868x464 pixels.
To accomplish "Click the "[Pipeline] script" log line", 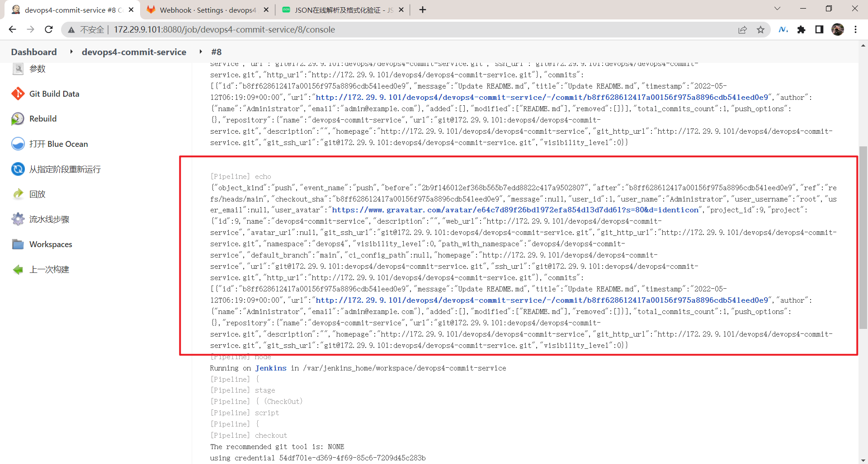I will click(245, 412).
